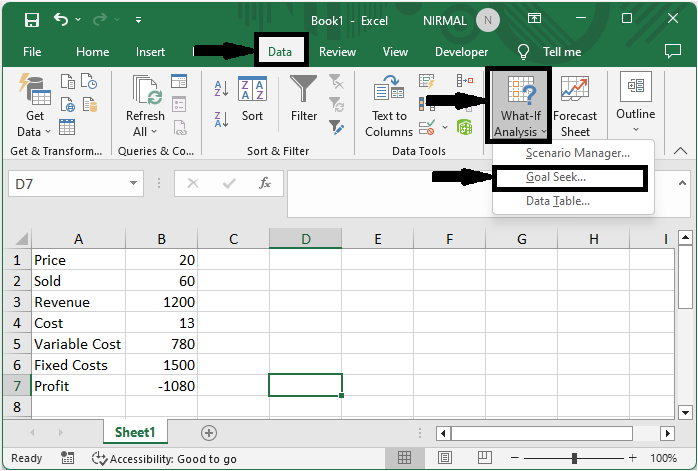The height and width of the screenshot is (471, 698).
Task: Select Goal Seek menu item
Action: (x=570, y=177)
